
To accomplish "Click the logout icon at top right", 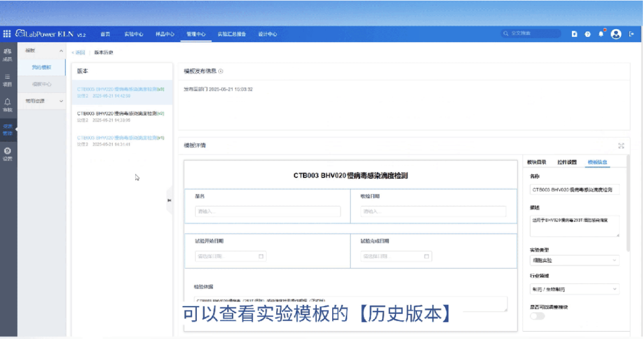I will coord(632,34).
